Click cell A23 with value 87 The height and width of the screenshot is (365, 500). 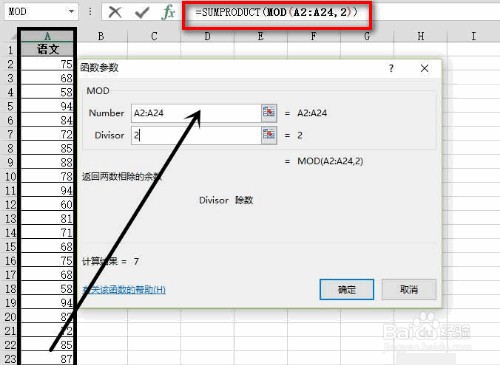point(47,359)
